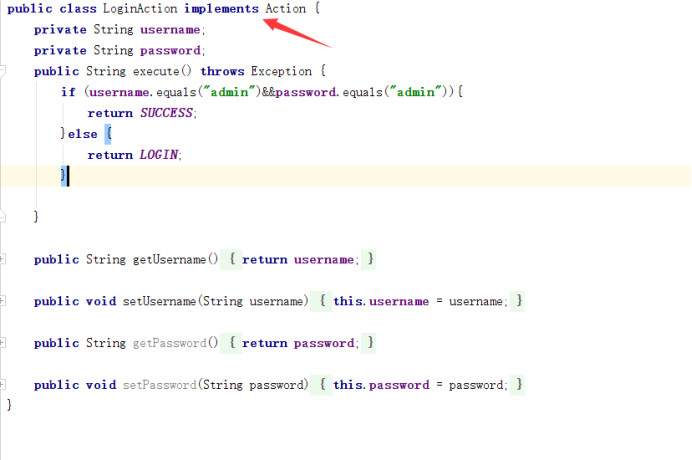Viewport: 692px width, 460px height.
Task: Click the 'Exception' type name
Action: pos(281,71)
